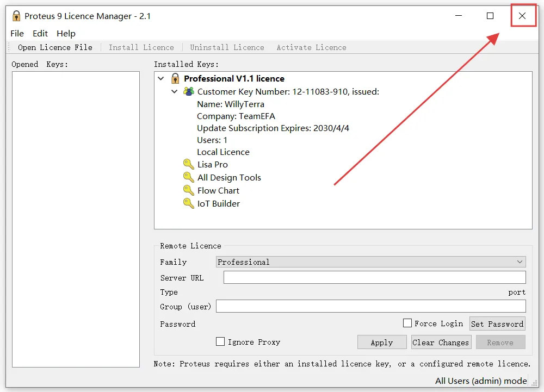The width and height of the screenshot is (544, 392).
Task: Click Install Licence toolbar item
Action: 141,47
